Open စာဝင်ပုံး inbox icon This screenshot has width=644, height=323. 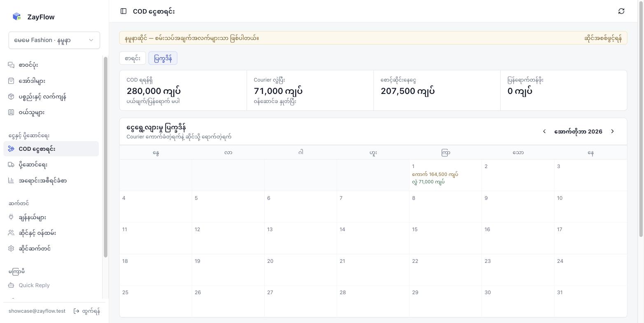coord(11,65)
